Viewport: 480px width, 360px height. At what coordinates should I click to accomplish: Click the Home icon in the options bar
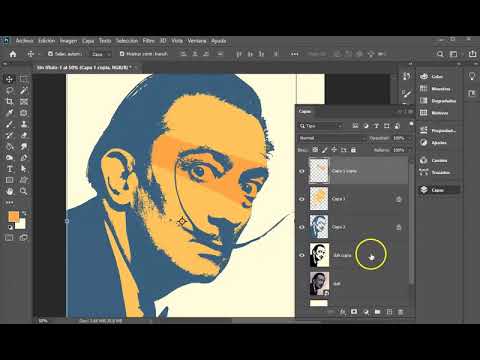13,54
